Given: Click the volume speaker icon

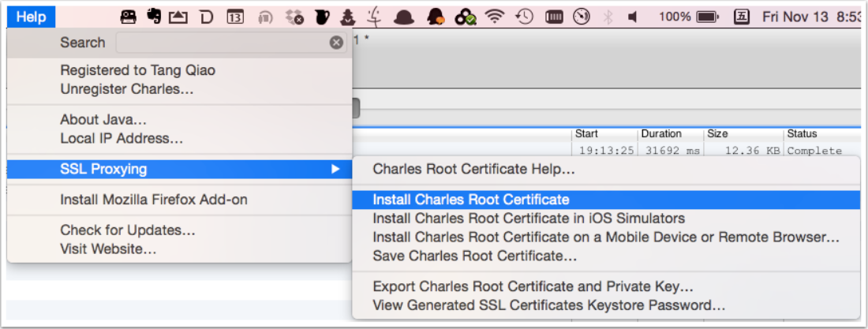Looking at the screenshot, I should pyautogui.click(x=633, y=17).
